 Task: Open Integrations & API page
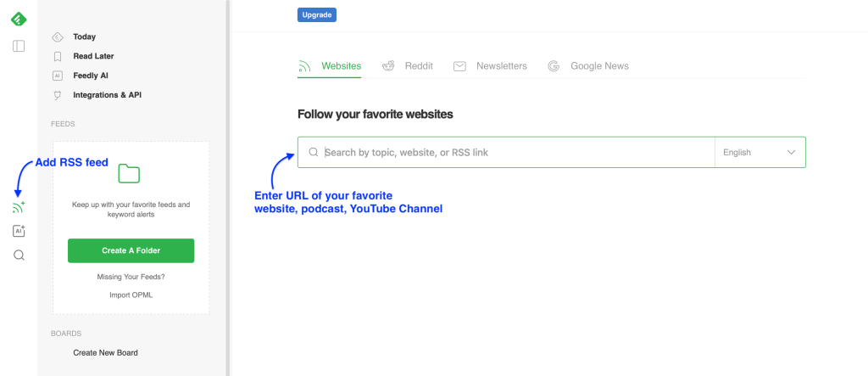pyautogui.click(x=107, y=95)
